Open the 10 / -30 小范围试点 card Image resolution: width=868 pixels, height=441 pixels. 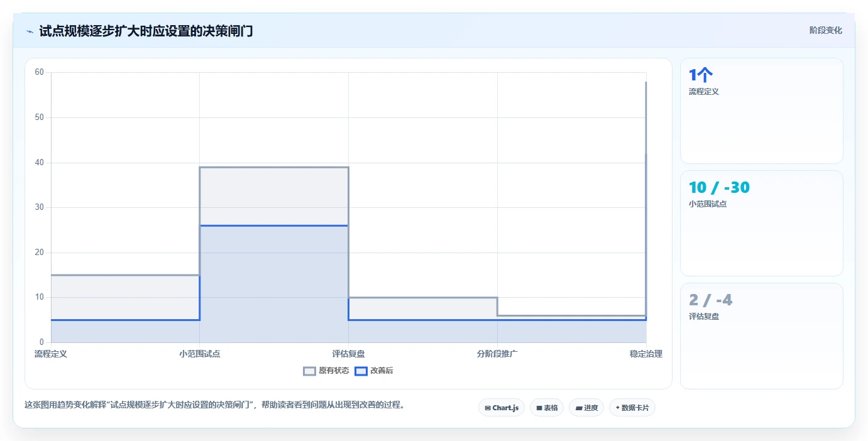[x=761, y=224]
